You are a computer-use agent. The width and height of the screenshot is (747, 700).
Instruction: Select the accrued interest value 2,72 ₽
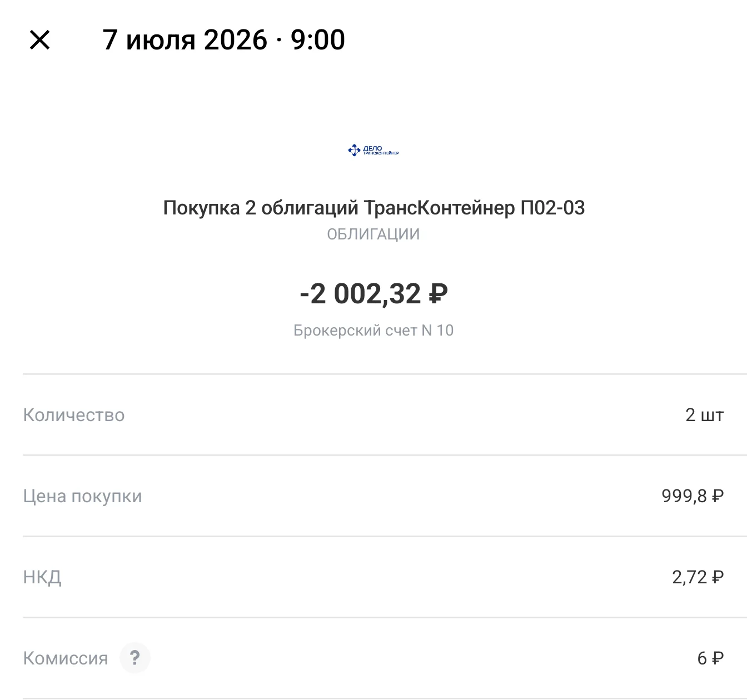698,577
